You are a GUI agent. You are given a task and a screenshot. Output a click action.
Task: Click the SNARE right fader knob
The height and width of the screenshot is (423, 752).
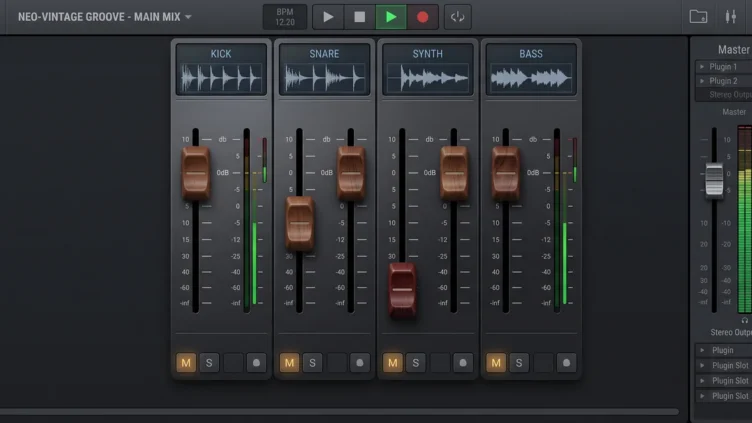(x=351, y=174)
